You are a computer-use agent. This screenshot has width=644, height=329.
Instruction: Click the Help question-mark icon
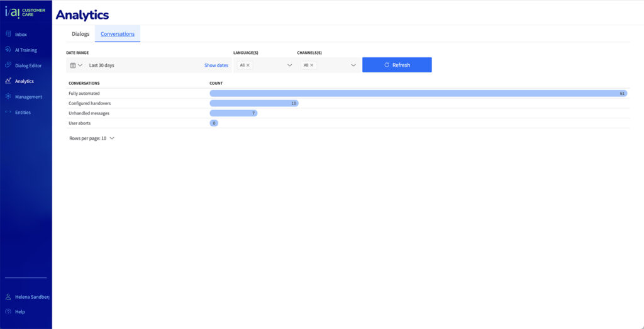pyautogui.click(x=8, y=311)
